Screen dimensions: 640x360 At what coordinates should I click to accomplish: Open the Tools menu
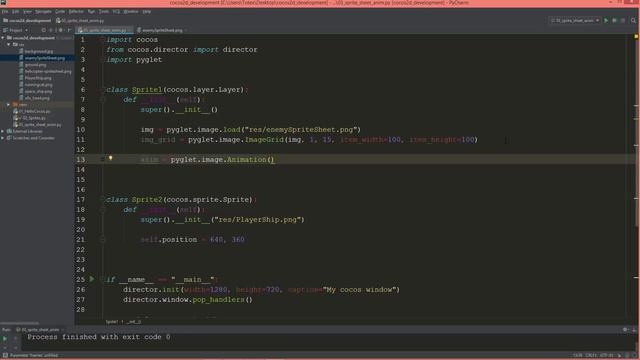[104, 11]
